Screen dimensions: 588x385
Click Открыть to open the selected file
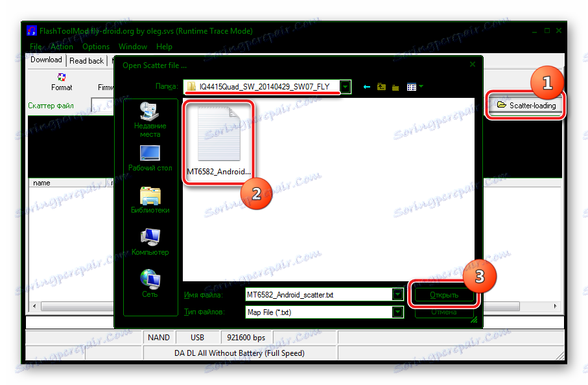[443, 293]
